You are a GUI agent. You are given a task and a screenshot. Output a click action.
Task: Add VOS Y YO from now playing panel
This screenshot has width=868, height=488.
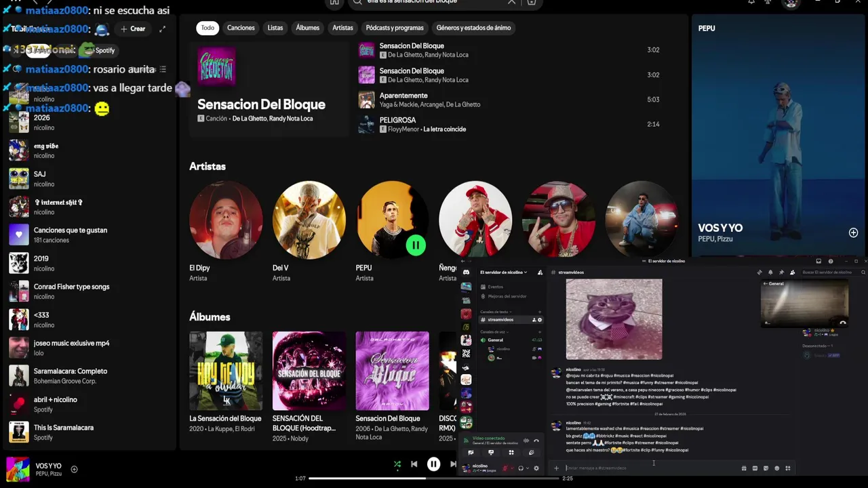coord(853,232)
